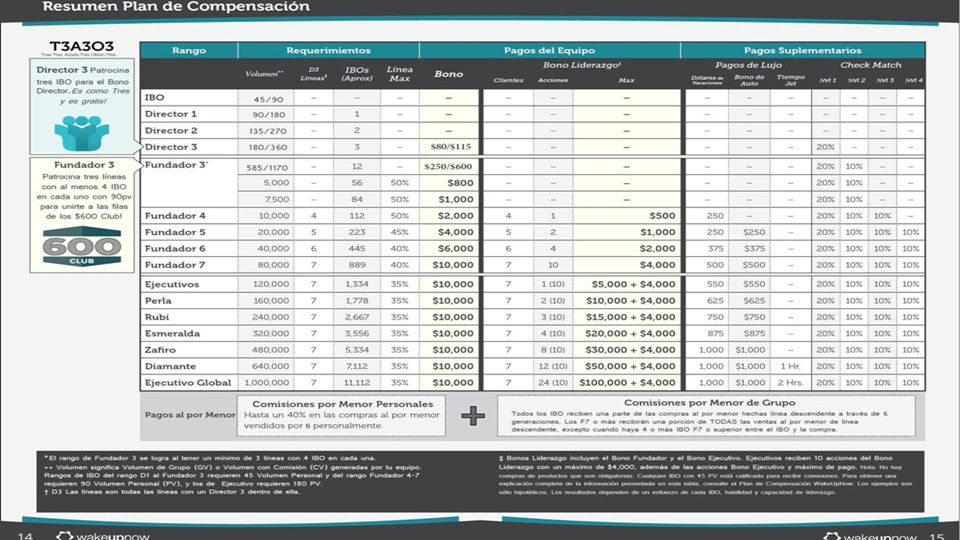Click the $5,000 + $4,000 Max cell

[x=633, y=284]
